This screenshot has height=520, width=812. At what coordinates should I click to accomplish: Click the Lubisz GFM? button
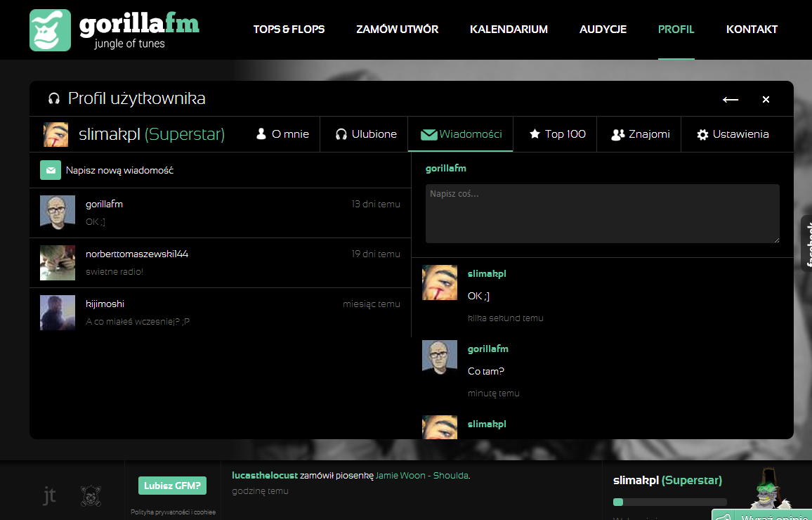173,486
